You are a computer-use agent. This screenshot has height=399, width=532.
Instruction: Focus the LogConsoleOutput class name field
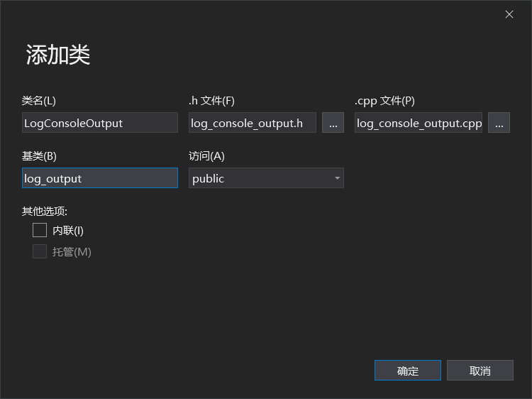(99, 123)
